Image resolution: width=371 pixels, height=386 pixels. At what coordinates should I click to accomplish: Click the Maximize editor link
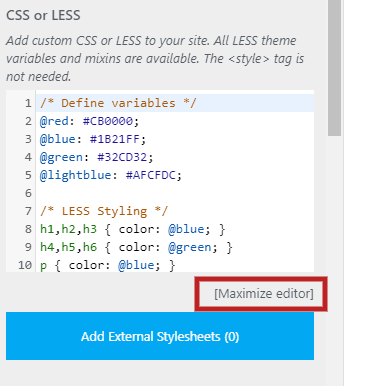tap(264, 294)
